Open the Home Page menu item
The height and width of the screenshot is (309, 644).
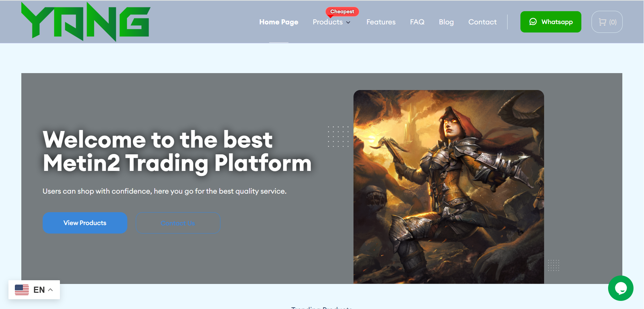coord(279,22)
